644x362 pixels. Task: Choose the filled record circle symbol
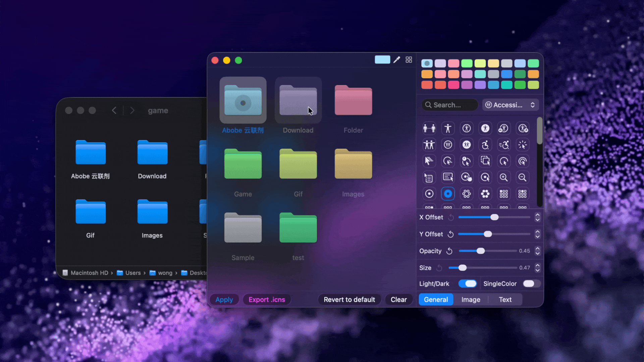429,193
